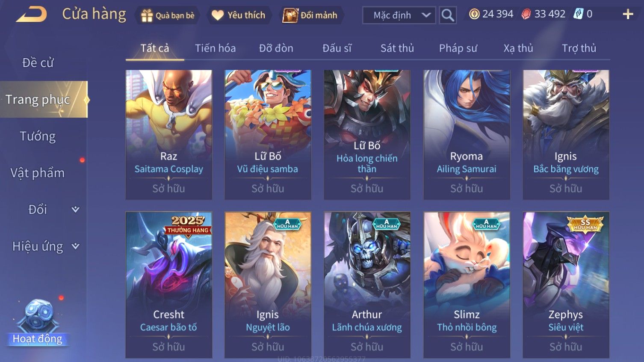This screenshot has height=362, width=644.
Task: Tap the red gem currency icon
Action: (526, 14)
